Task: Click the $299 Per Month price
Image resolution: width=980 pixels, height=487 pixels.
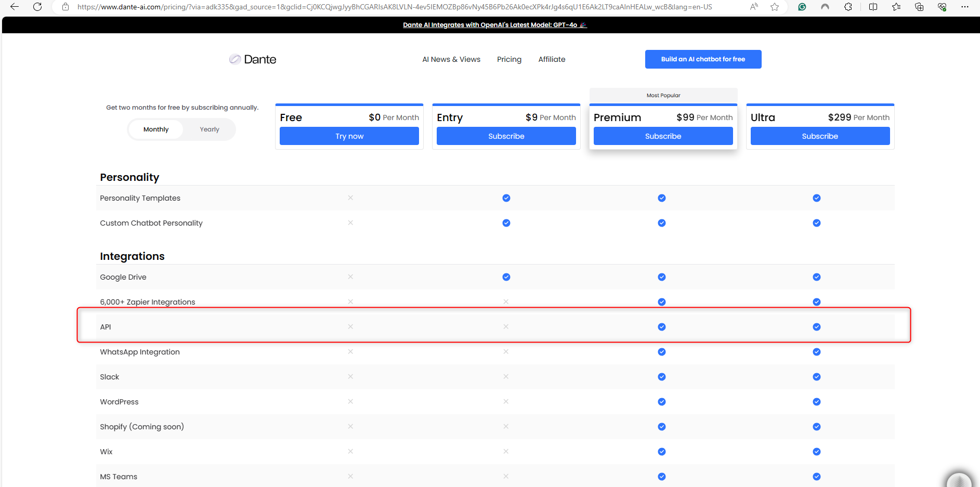Action: point(859,117)
